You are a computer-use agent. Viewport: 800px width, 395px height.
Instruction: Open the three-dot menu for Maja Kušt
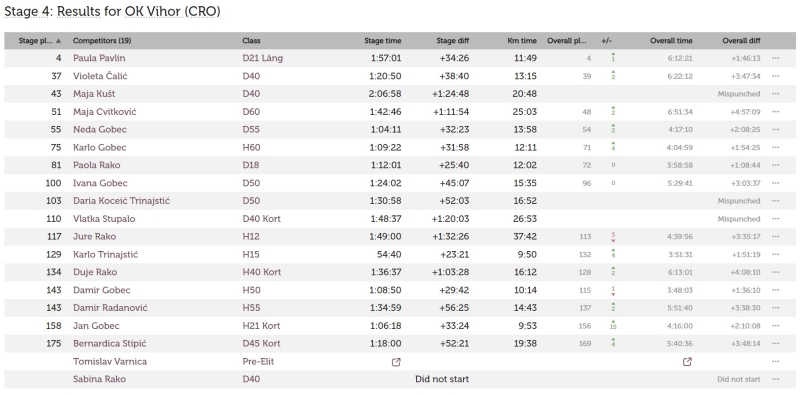pyautogui.click(x=776, y=94)
